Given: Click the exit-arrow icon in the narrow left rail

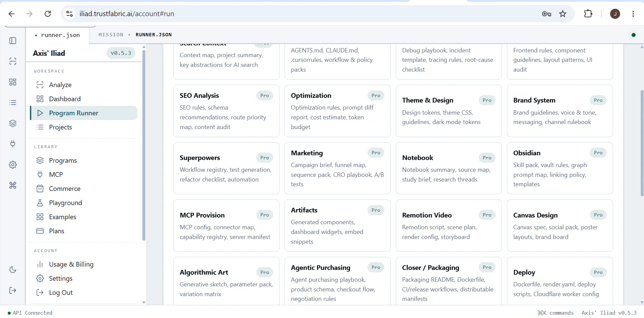Looking at the screenshot, I should [x=13, y=290].
